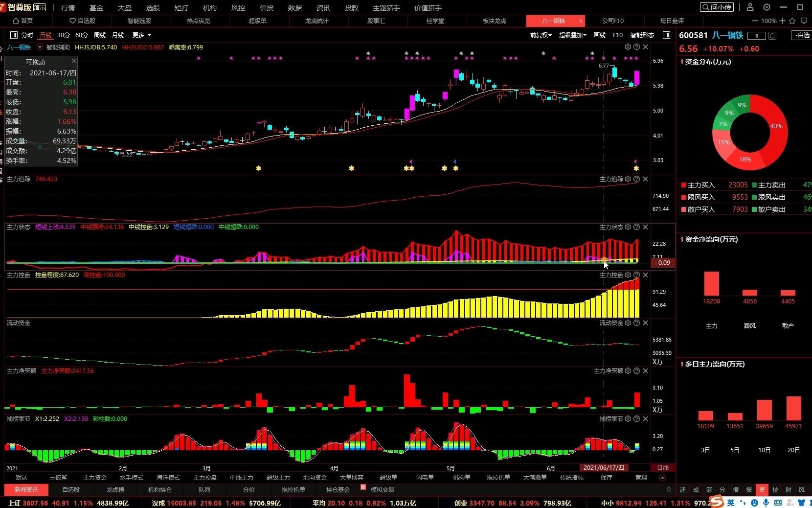The height and width of the screenshot is (508, 812).
Task: Click Sogou input method S icon
Action: coord(717,502)
